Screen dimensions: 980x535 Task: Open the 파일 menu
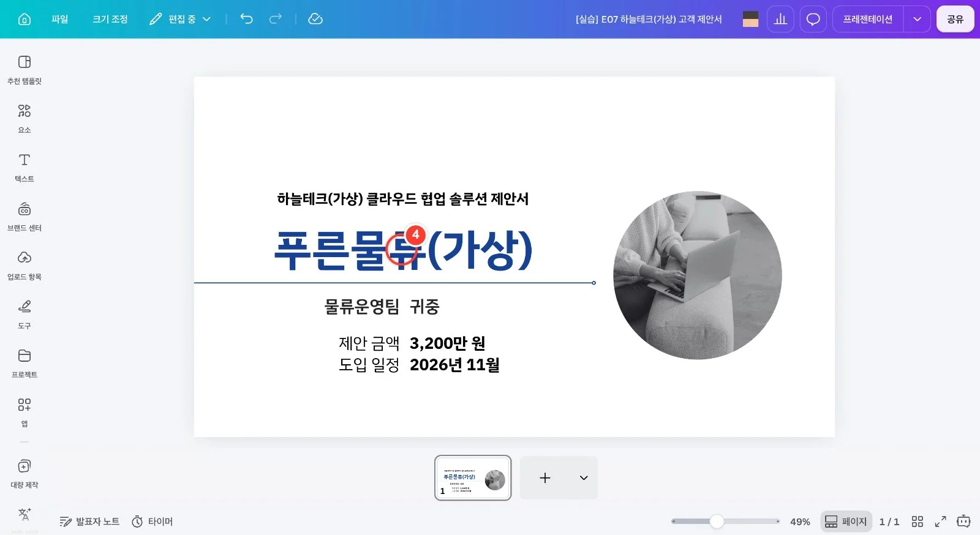pyautogui.click(x=59, y=19)
